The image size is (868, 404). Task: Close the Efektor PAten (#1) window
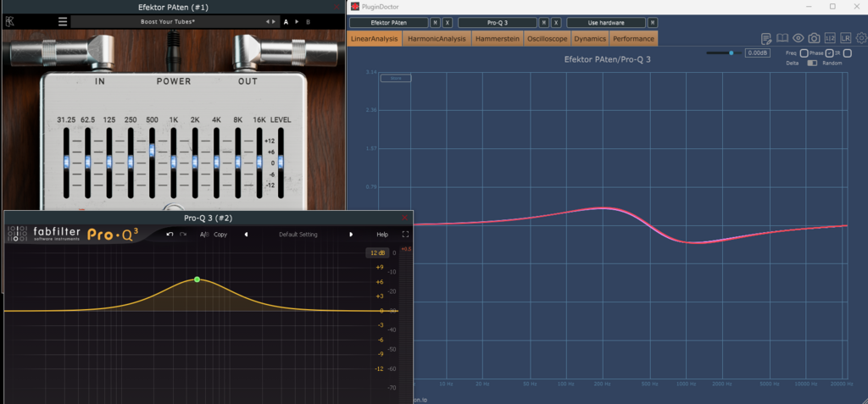coord(337,7)
